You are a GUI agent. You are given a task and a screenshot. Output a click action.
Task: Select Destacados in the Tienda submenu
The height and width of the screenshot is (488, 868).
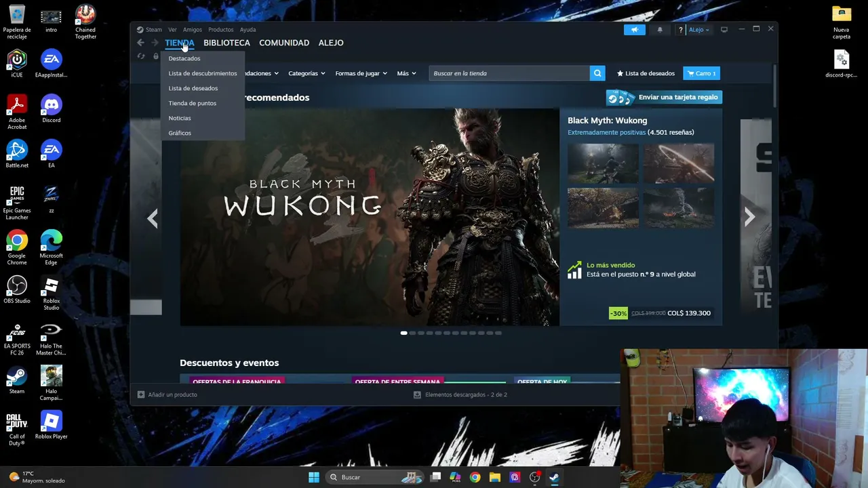point(184,58)
